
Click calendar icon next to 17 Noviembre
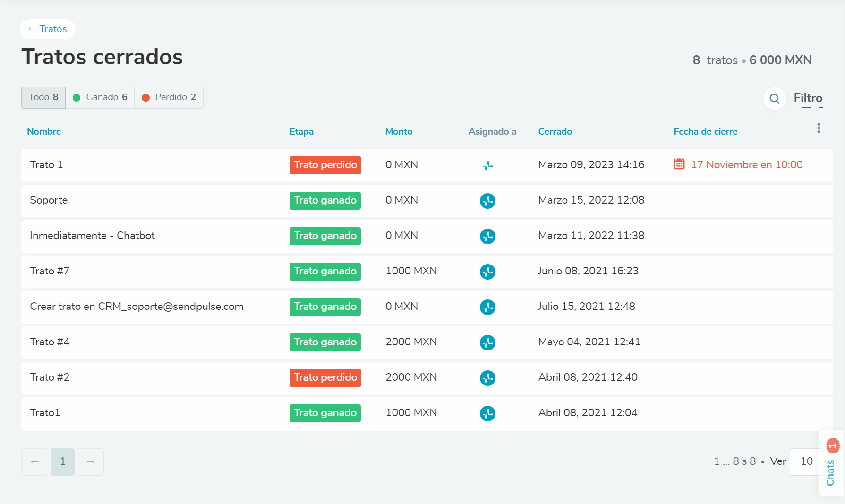point(679,164)
